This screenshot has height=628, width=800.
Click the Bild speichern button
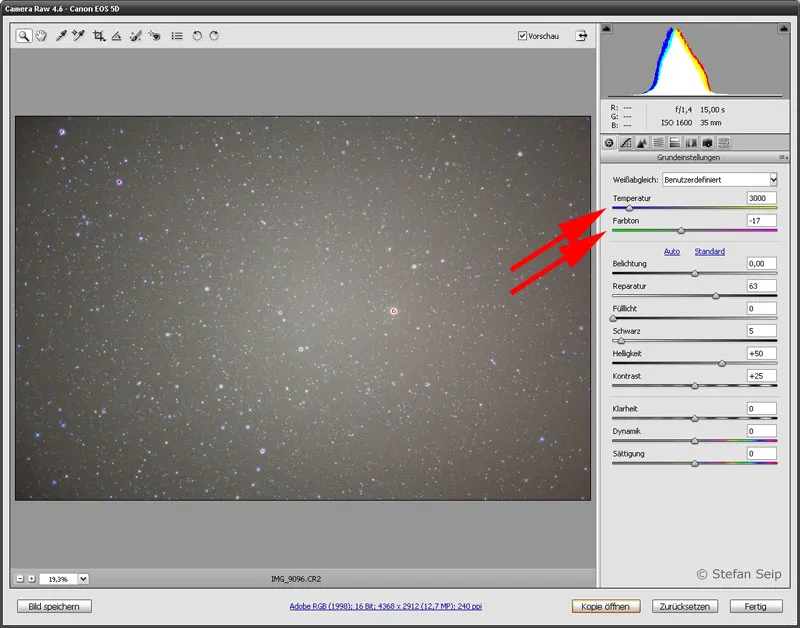(54, 606)
